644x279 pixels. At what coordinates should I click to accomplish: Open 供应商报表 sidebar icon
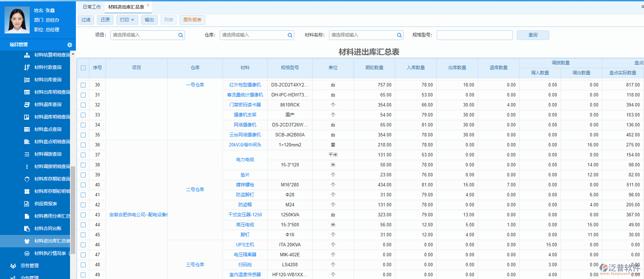coord(27,204)
